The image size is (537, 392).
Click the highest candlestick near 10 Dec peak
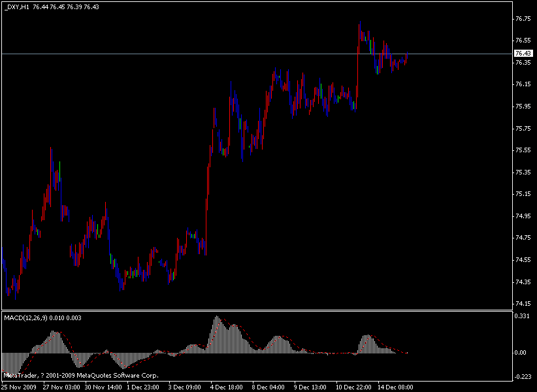(x=360, y=26)
